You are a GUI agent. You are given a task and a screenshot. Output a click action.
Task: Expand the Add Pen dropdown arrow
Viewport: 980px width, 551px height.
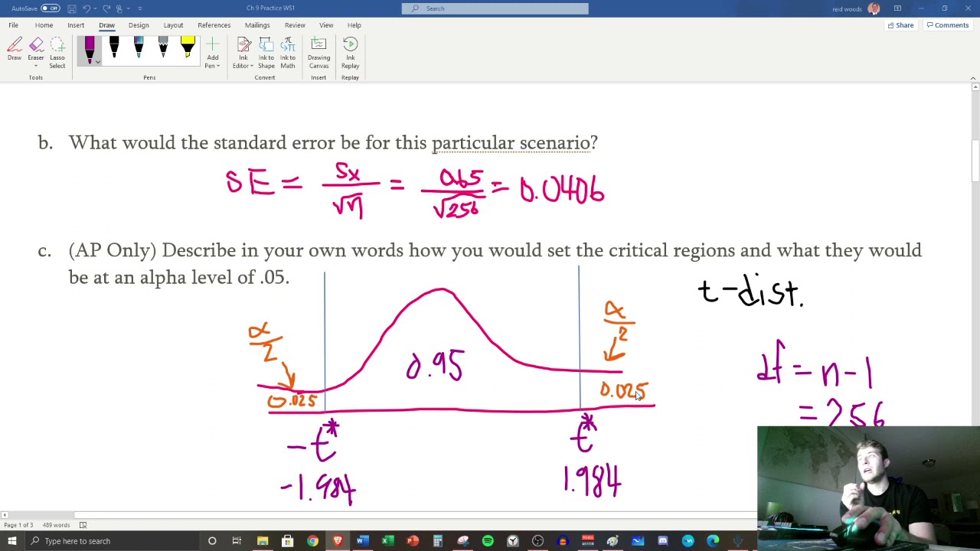coord(218,66)
